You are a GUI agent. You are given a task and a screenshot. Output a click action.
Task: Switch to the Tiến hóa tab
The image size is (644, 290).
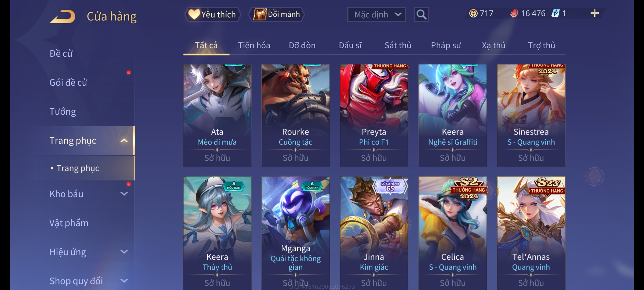click(x=254, y=45)
